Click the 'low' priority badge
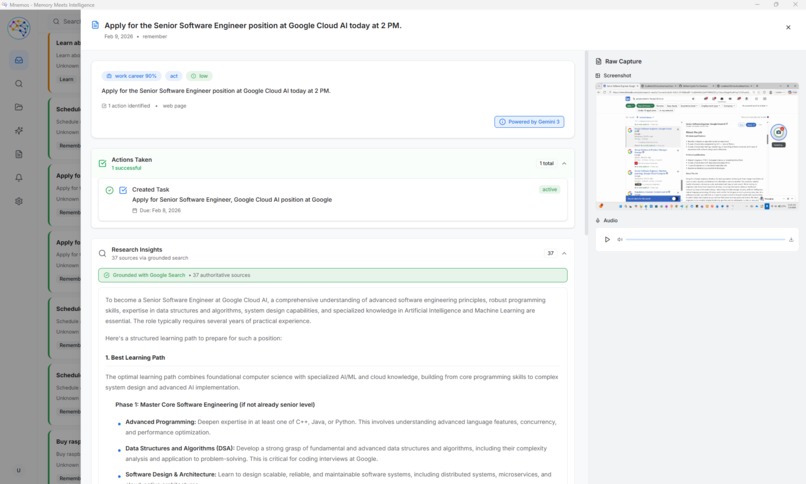Screen dimensions: 806x484 coord(199,76)
